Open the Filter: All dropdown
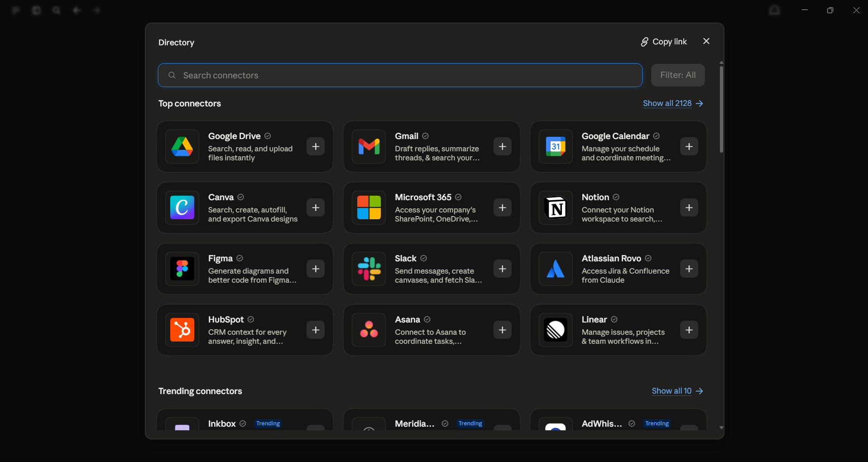 tap(678, 75)
